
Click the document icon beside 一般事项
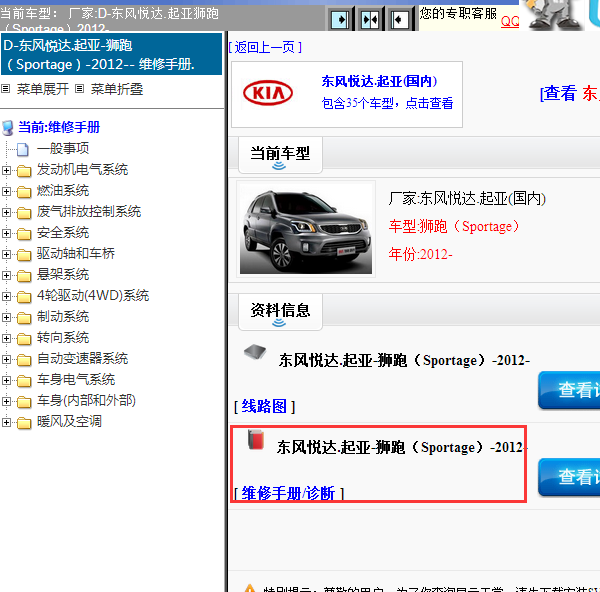tap(23, 149)
